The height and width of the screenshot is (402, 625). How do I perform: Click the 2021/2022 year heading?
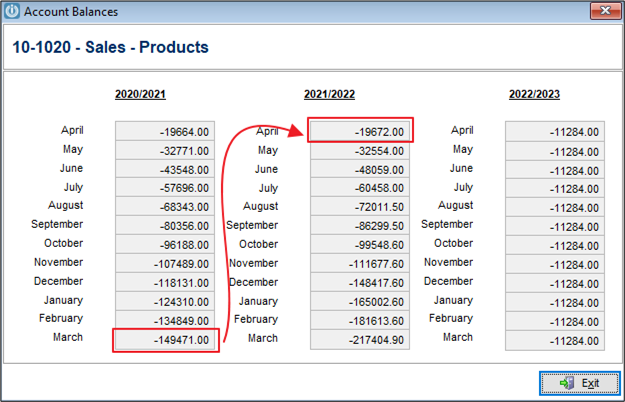point(329,94)
